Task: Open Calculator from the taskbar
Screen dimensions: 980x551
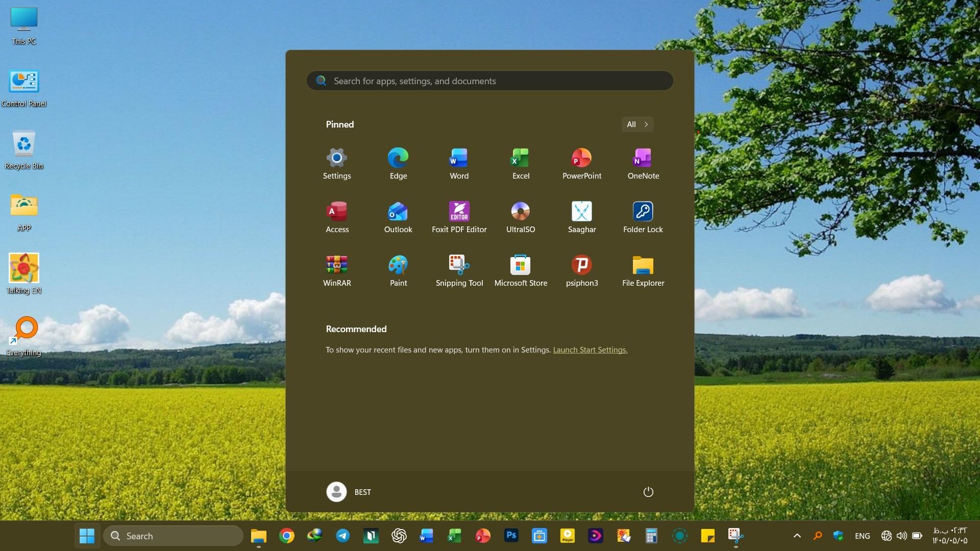Action: coord(651,536)
